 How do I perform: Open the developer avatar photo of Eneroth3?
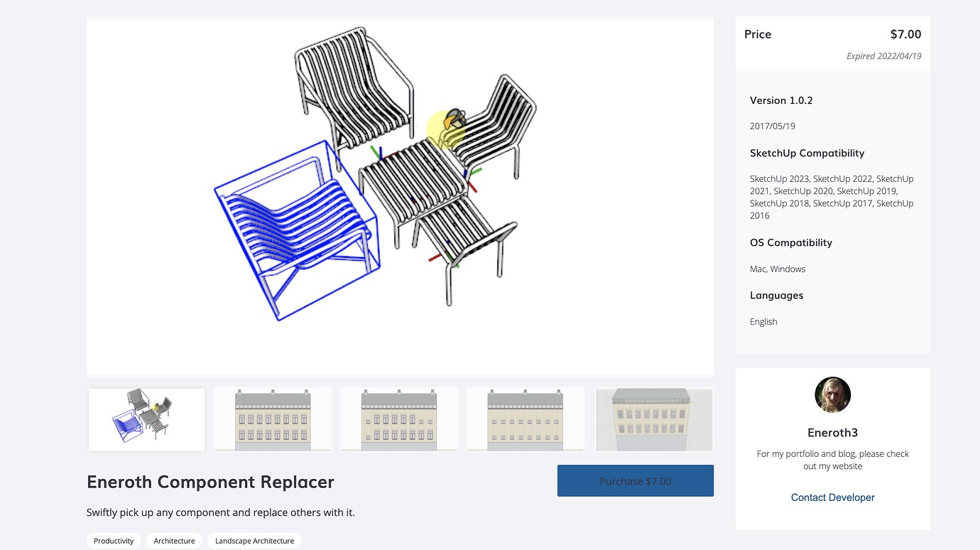tap(832, 395)
